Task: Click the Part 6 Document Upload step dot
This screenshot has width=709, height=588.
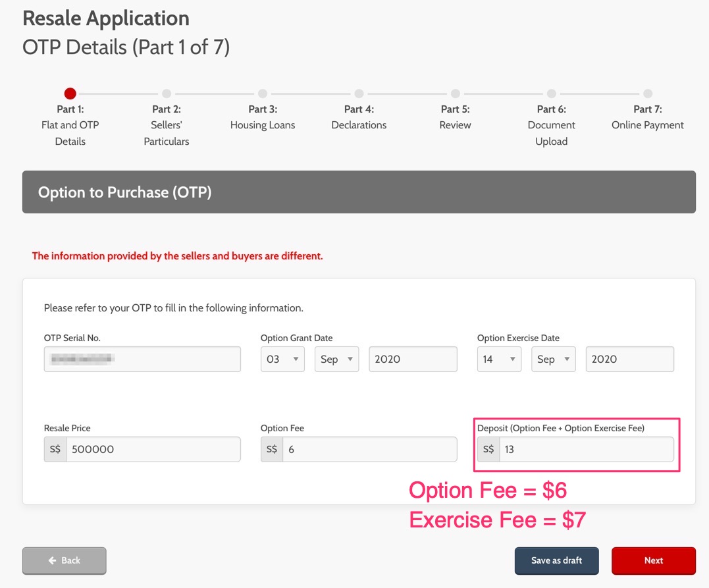Action: click(x=552, y=94)
